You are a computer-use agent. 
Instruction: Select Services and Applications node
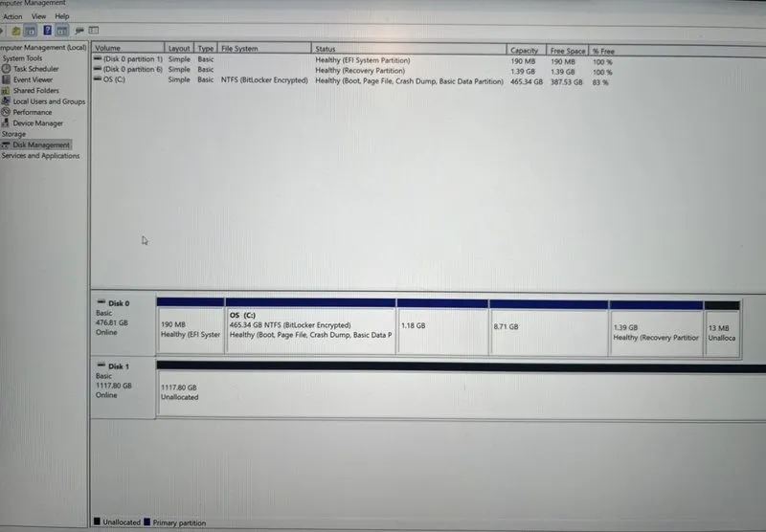40,156
